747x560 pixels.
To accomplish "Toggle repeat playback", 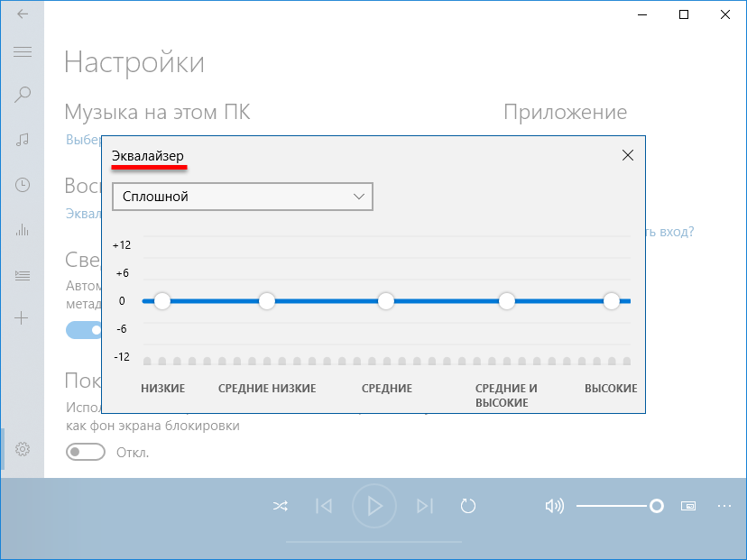I will click(x=468, y=506).
